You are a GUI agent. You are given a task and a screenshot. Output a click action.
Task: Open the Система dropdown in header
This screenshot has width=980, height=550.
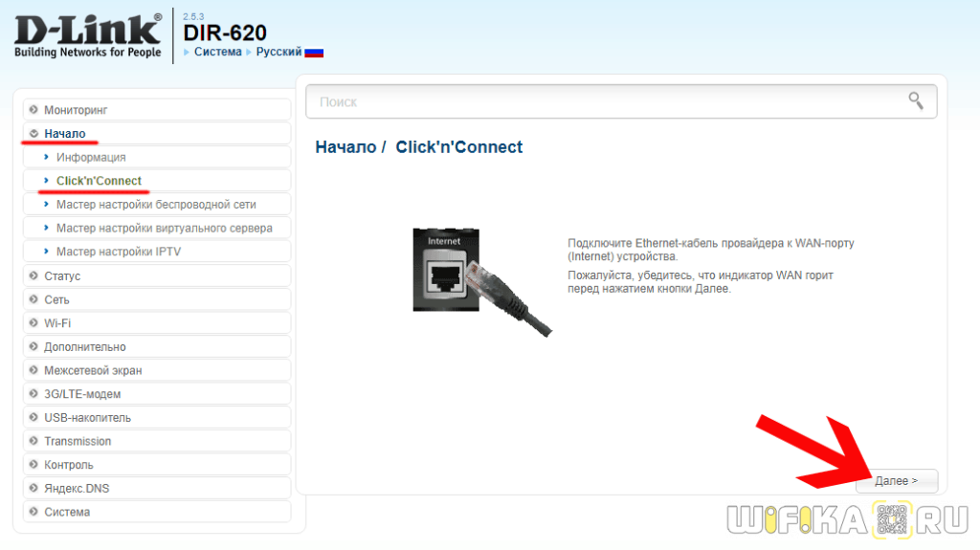point(217,52)
